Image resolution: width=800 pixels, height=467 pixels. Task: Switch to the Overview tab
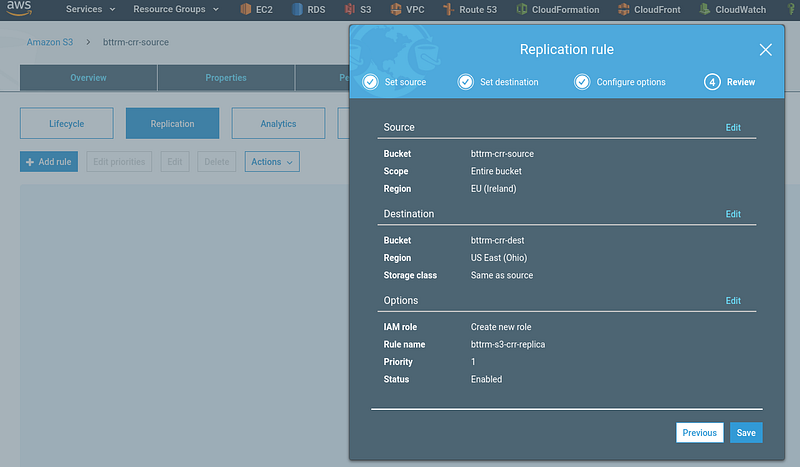[x=88, y=78]
